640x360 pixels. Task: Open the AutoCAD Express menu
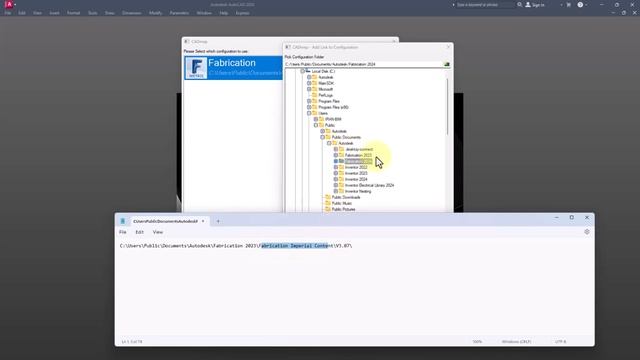coord(242,13)
